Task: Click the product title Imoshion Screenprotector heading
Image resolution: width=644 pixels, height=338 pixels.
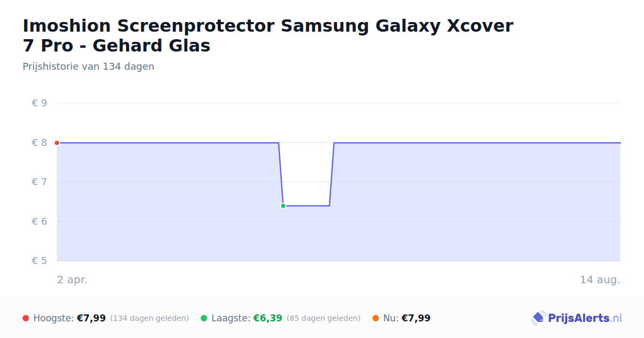Action: click(x=268, y=35)
